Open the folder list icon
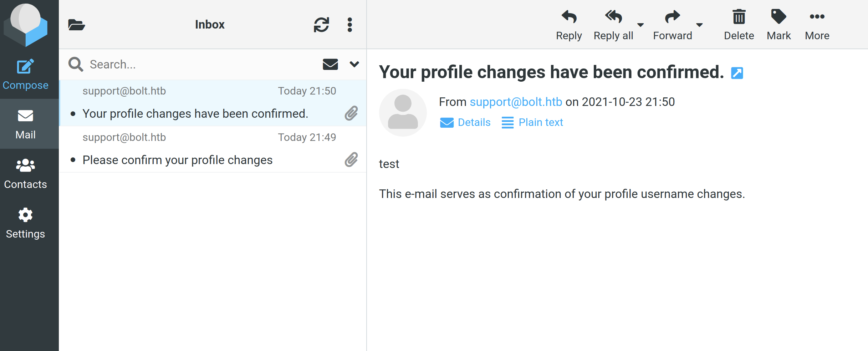Screen dimensions: 868x351 pyautogui.click(x=76, y=25)
